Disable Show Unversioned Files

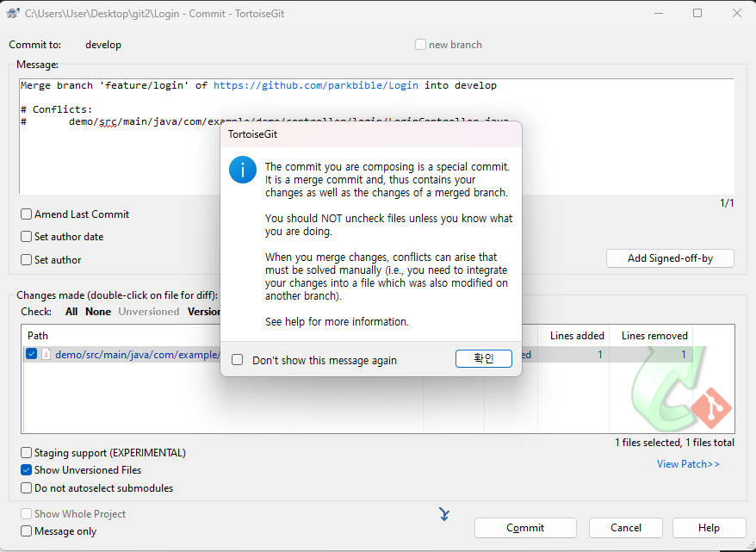tap(26, 470)
